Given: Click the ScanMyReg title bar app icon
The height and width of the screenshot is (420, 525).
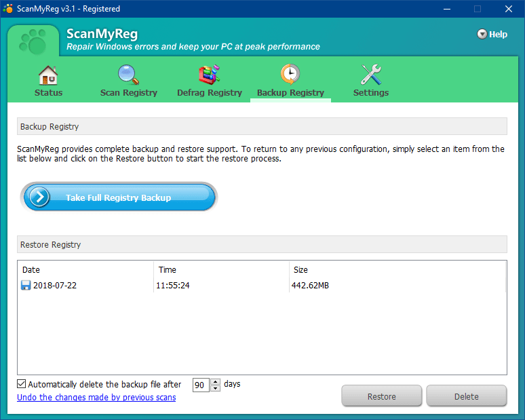Looking at the screenshot, I should [x=7, y=9].
